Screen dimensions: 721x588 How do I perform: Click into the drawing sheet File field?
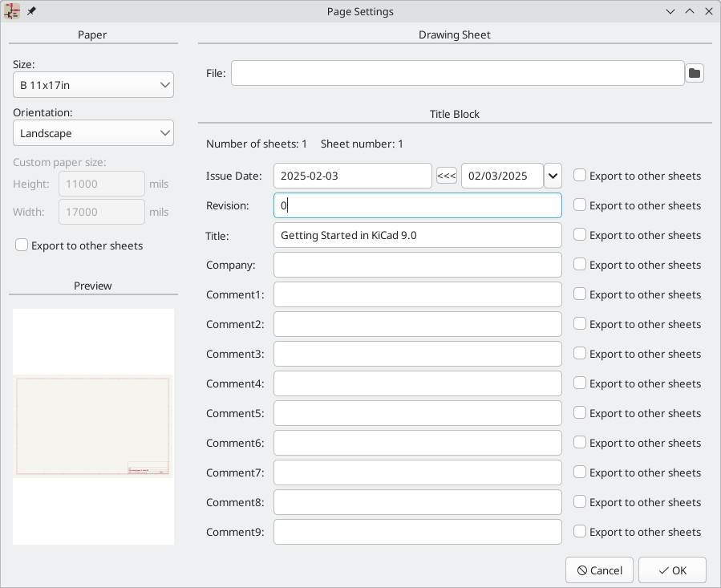tap(457, 73)
